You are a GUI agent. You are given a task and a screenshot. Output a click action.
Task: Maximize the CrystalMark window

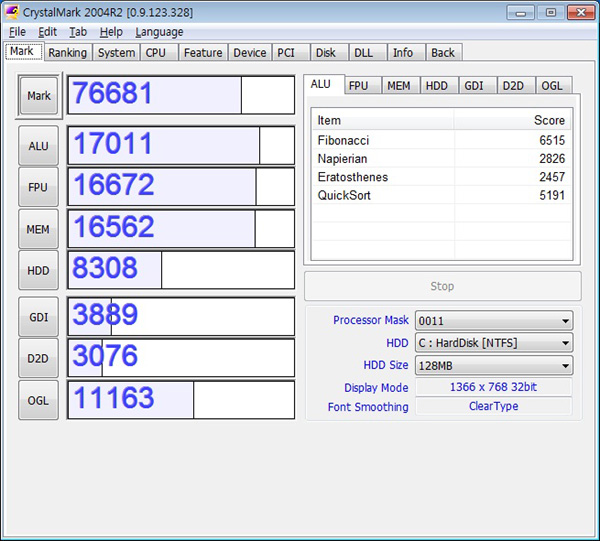pos(551,13)
